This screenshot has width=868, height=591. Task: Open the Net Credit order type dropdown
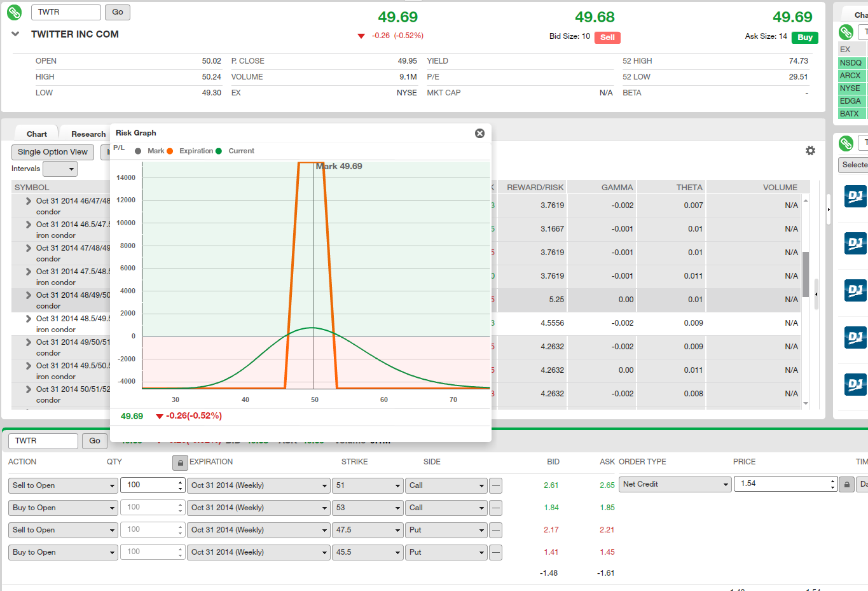[x=675, y=485]
